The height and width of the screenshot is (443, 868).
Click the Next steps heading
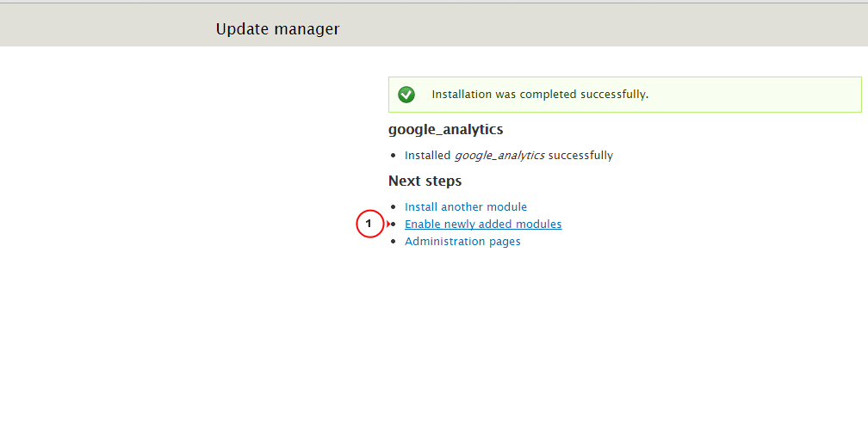[x=425, y=181]
